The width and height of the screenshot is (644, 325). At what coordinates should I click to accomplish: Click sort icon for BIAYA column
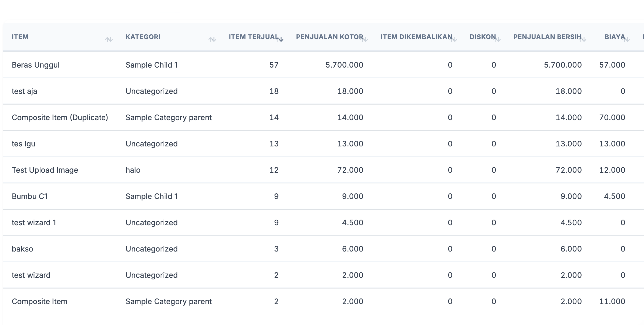(x=627, y=40)
